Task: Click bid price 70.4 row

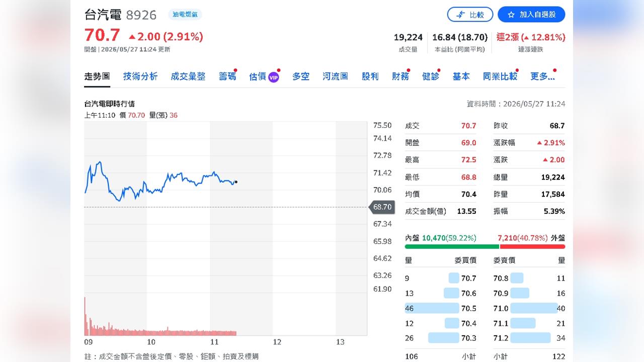Action: point(441,323)
